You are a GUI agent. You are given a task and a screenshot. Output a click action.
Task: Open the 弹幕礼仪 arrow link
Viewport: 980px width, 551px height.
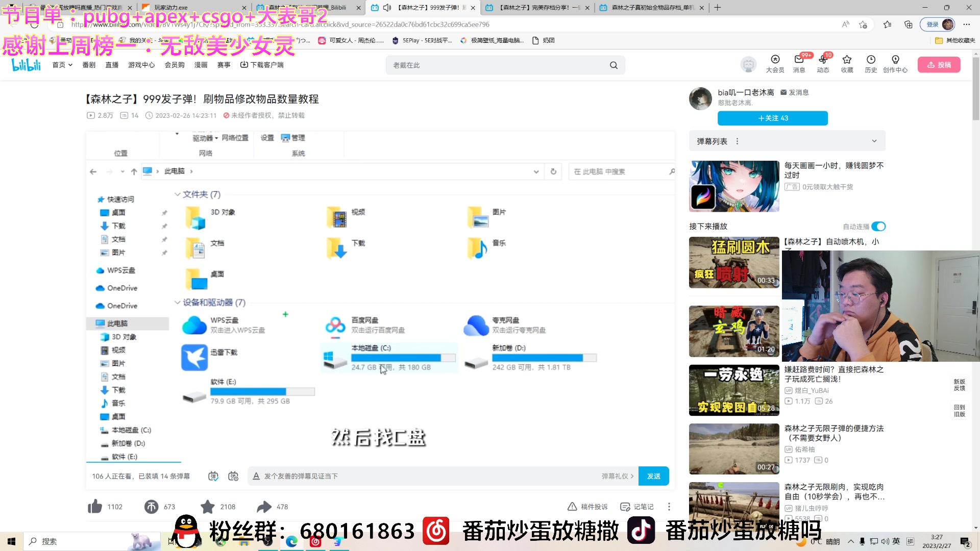click(618, 476)
